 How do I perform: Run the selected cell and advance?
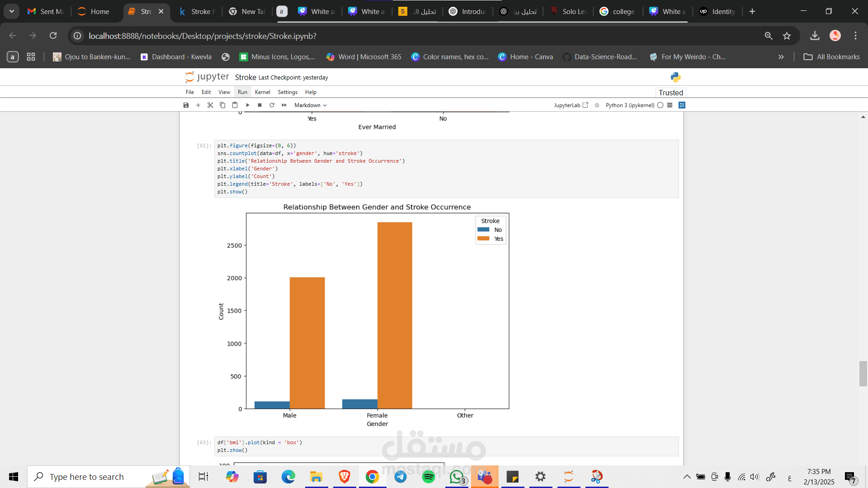point(248,105)
